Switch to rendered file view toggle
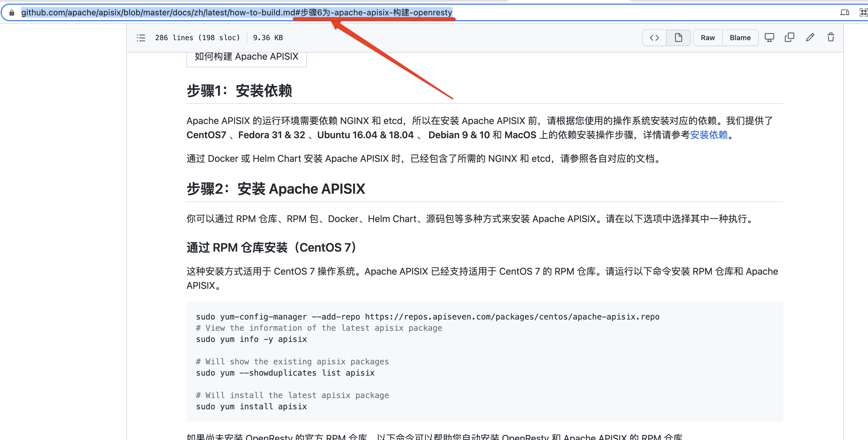Image resolution: width=868 pixels, height=440 pixels. click(x=678, y=38)
